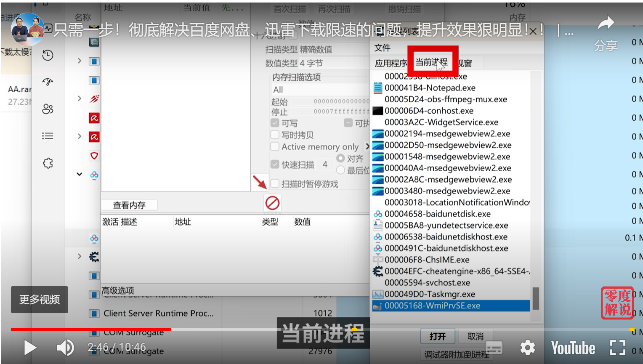The image size is (643, 364).
Task: Toggle subtitles on the player
Action: pyautogui.click(x=494, y=348)
